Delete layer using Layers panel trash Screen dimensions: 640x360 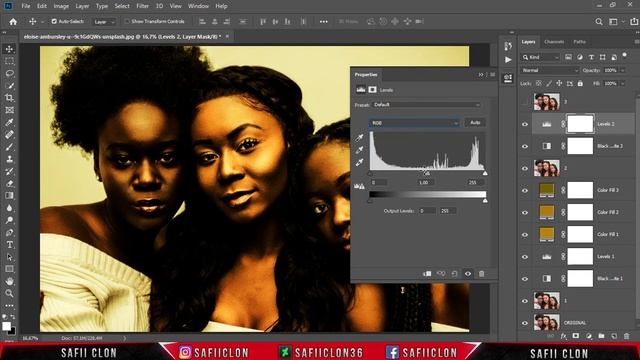coord(627,336)
